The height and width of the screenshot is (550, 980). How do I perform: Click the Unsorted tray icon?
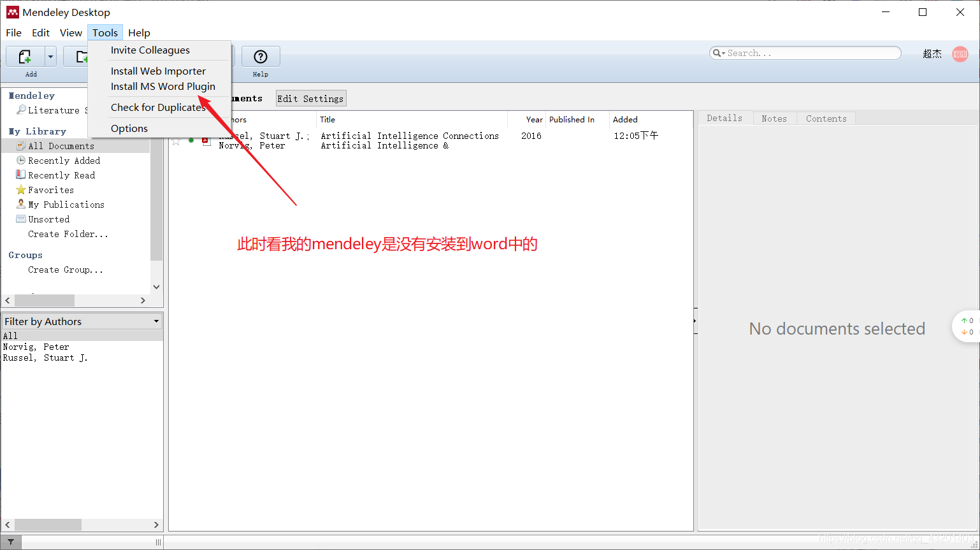(x=21, y=219)
